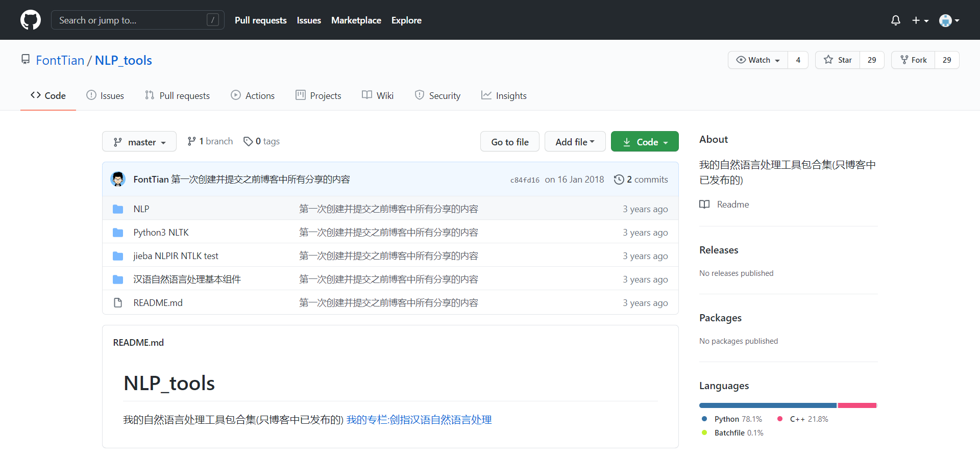
Task: Expand the master branch selector
Action: tap(139, 141)
